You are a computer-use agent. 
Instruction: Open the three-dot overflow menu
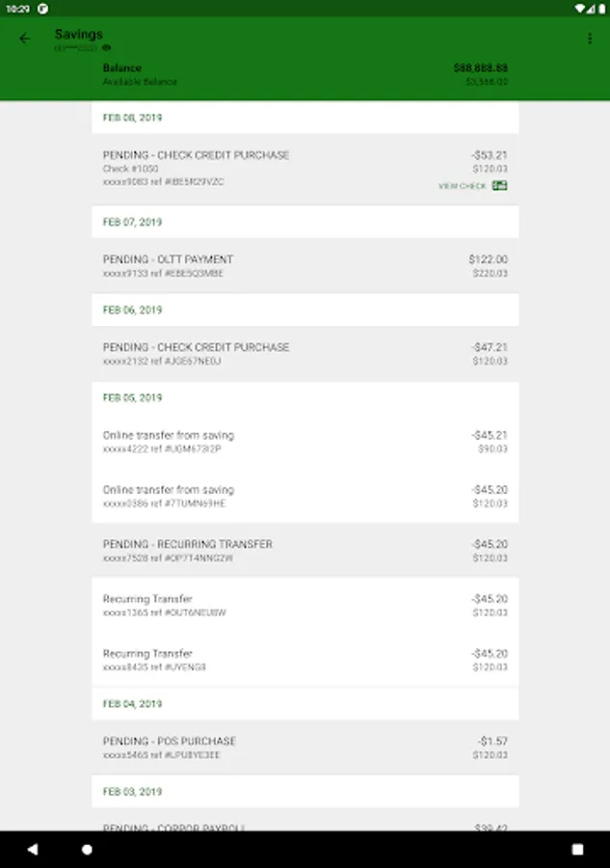590,39
